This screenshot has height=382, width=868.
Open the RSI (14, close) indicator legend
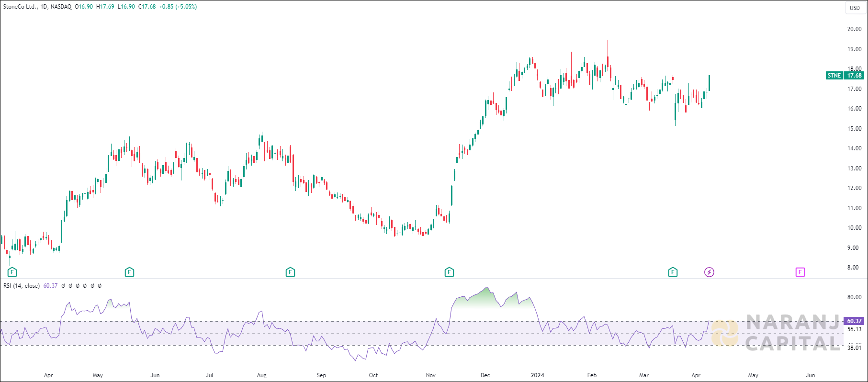(x=22, y=286)
